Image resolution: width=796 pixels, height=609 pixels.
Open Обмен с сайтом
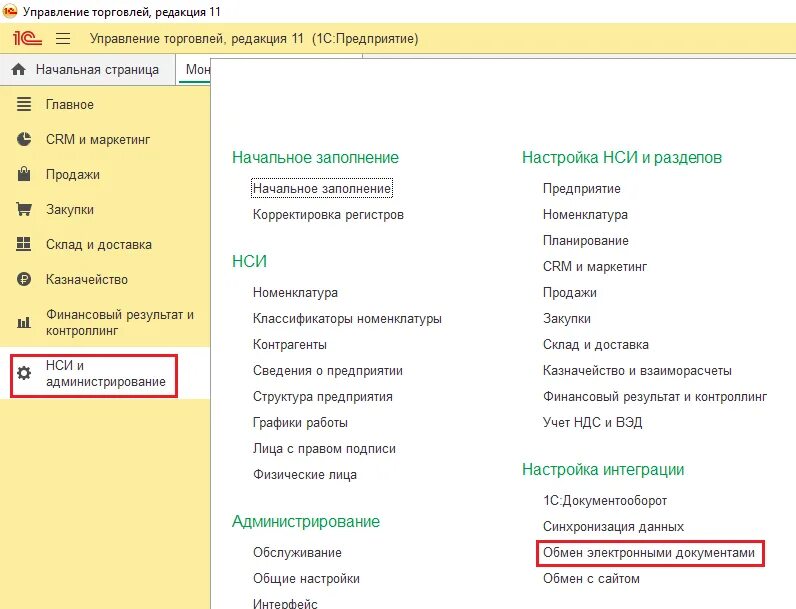tap(591, 579)
